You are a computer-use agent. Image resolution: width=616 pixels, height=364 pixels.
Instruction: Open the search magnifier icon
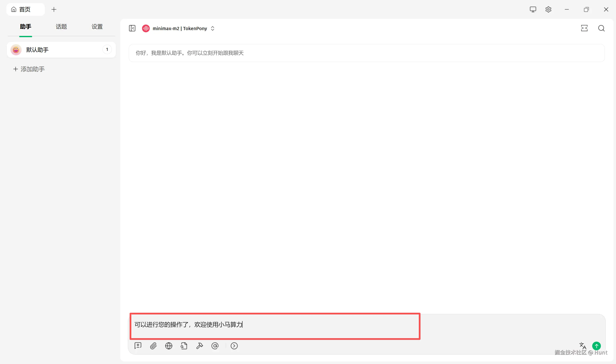(x=601, y=28)
